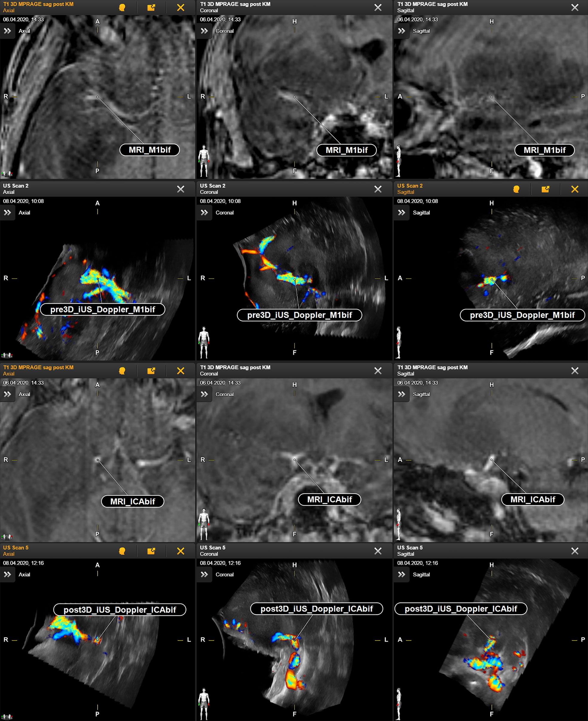Select MRI_ICAbif label in the sagittal MRI view
Screen dimensions: 588x721
click(533, 499)
